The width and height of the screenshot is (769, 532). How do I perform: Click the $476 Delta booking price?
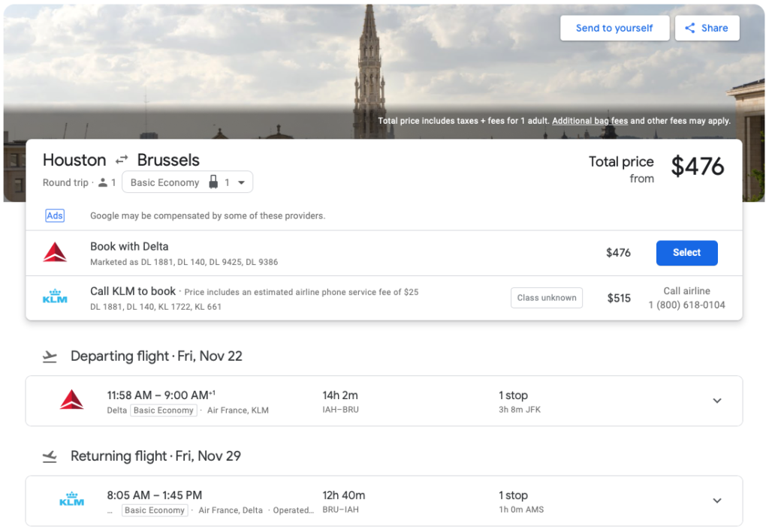tap(619, 253)
